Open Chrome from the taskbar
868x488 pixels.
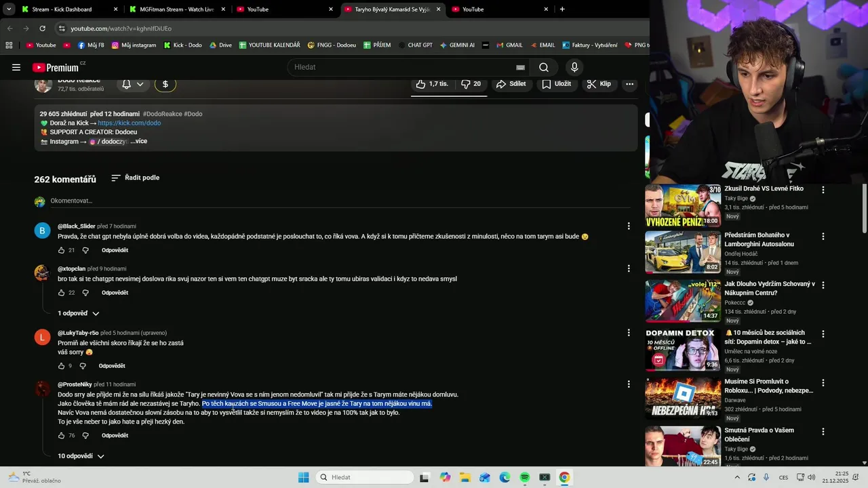(x=564, y=477)
